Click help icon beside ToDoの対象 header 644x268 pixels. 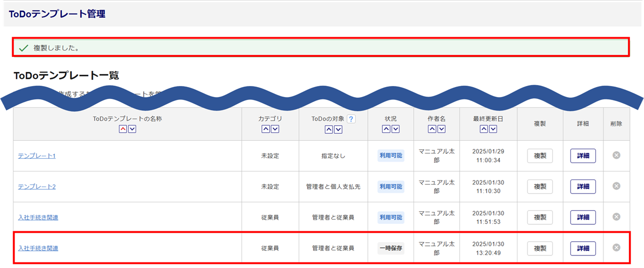pos(351,119)
